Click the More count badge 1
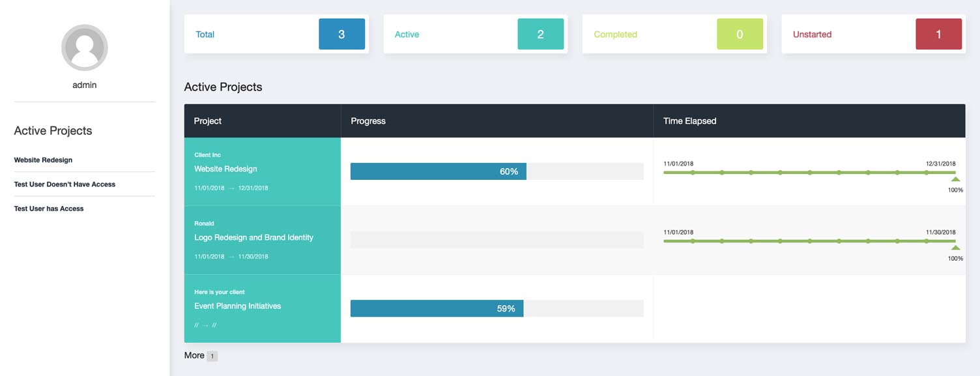 212,356
